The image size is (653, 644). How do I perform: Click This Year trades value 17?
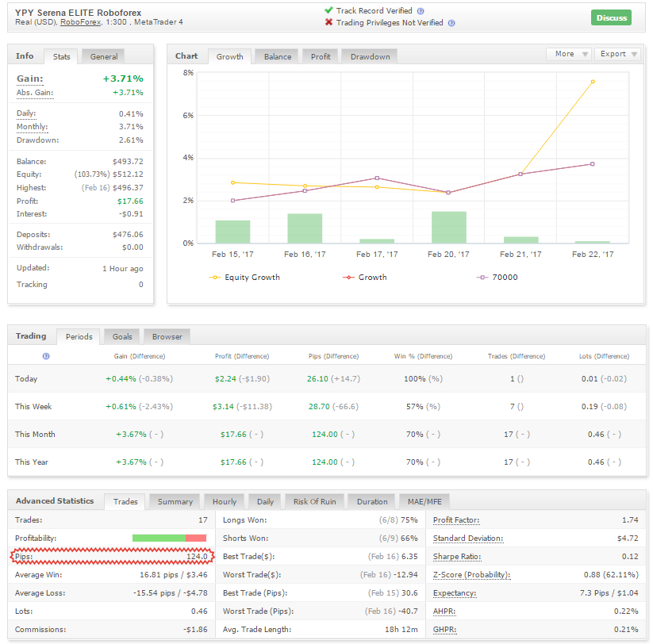508,462
